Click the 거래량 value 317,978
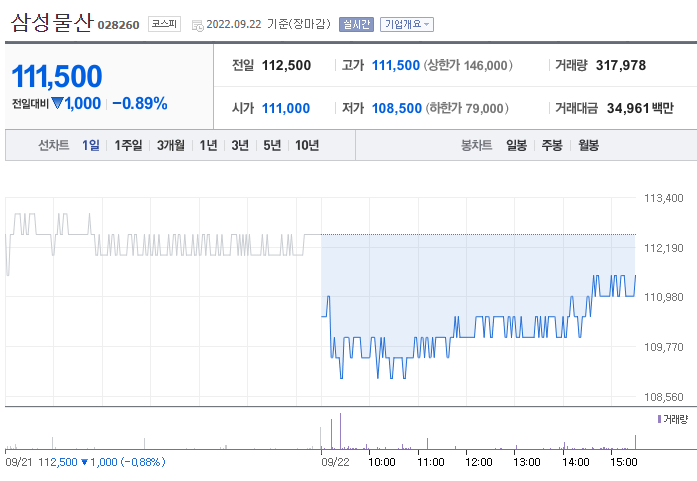The height and width of the screenshot is (481, 697). 621,65
